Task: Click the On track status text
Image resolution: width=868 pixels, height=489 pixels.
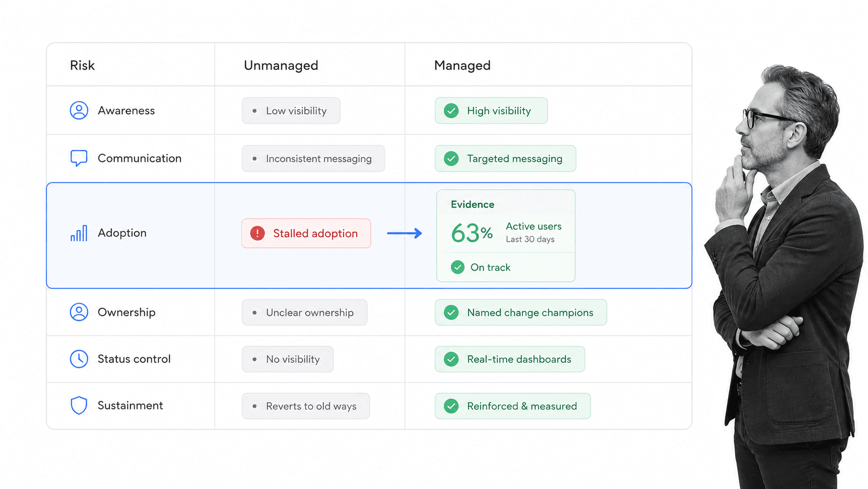Action: [491, 267]
